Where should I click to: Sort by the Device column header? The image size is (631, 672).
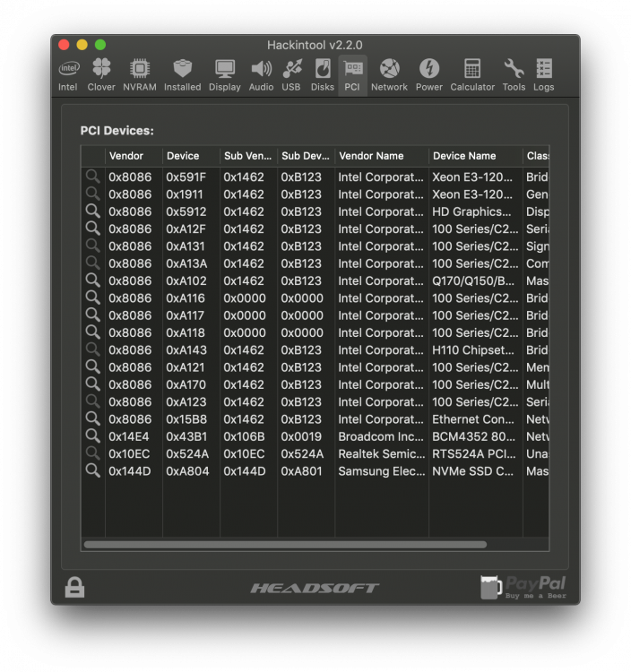[191, 156]
